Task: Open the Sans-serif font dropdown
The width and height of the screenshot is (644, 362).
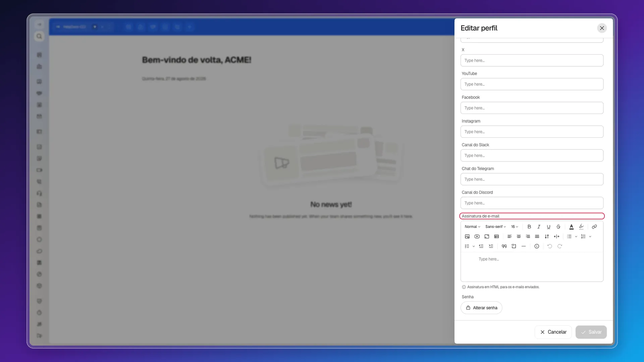Action: pos(495,227)
